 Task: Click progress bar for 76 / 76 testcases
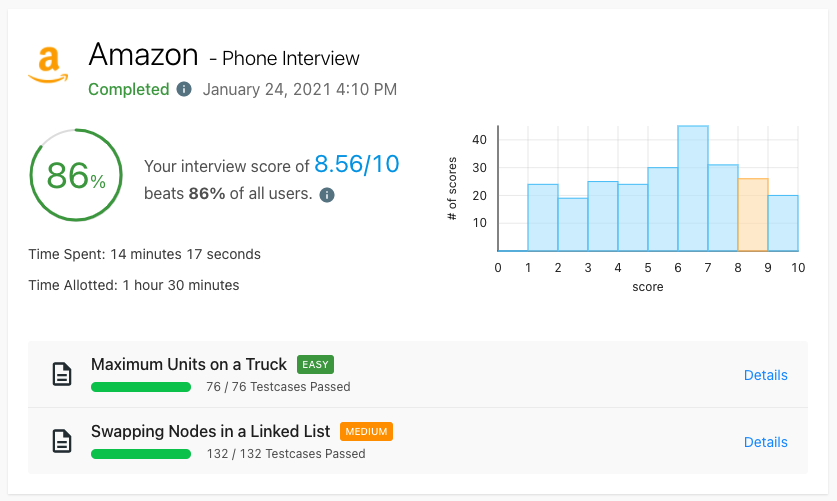point(141,387)
